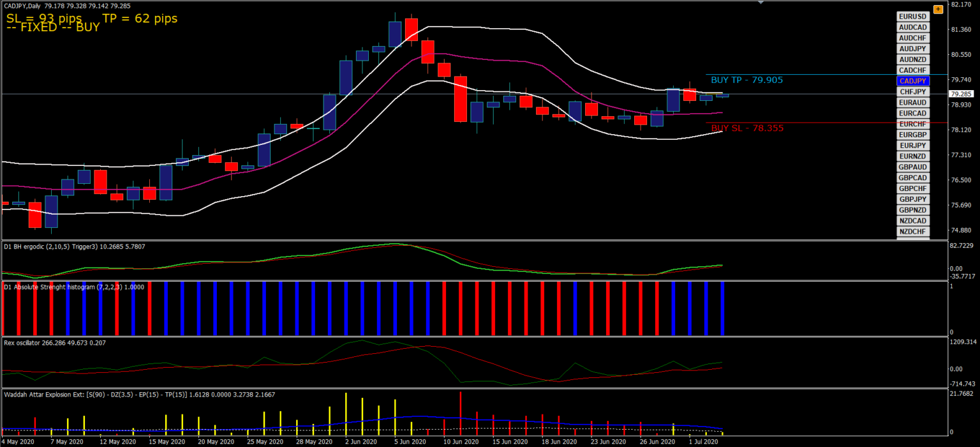Click the BH ergodic indicator title
Image resolution: width=980 pixels, height=447 pixels.
click(x=74, y=247)
